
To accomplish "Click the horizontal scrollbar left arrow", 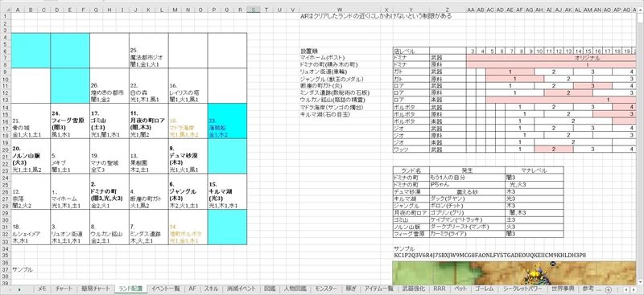I will coord(626,289).
